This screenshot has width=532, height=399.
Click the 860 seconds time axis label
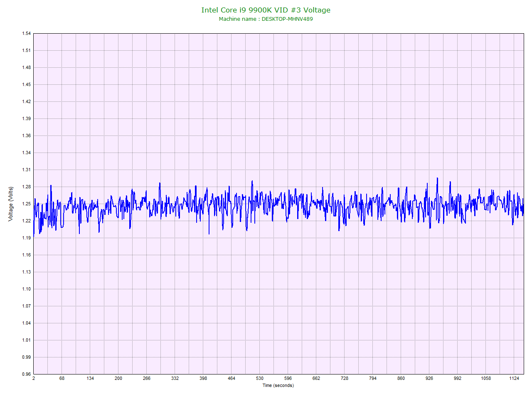401,379
